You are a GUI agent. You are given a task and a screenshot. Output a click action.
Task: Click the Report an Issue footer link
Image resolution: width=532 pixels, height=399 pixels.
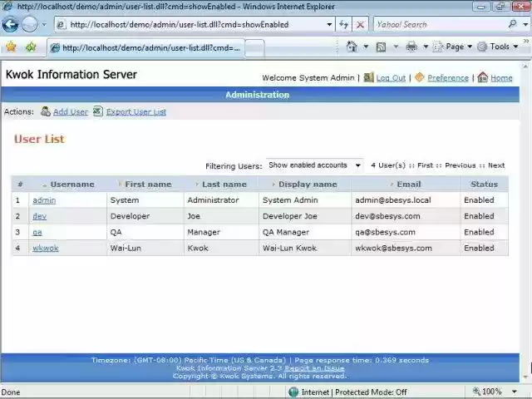(314, 368)
